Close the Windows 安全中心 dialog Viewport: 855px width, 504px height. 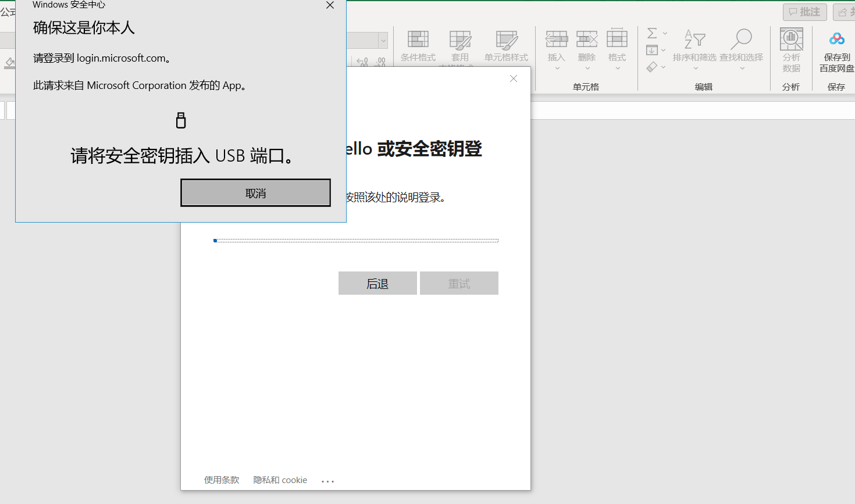coord(330,5)
